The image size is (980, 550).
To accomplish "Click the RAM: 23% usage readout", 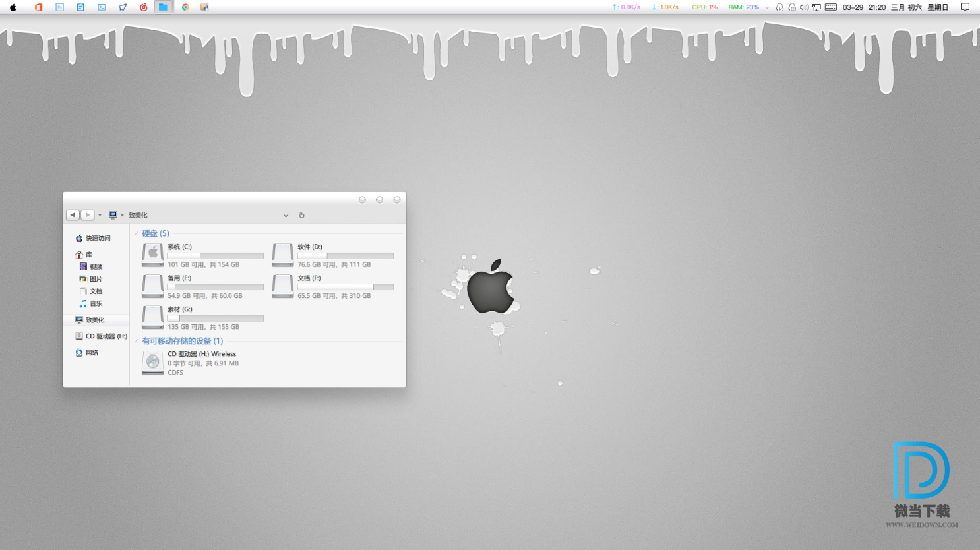I will point(743,7).
